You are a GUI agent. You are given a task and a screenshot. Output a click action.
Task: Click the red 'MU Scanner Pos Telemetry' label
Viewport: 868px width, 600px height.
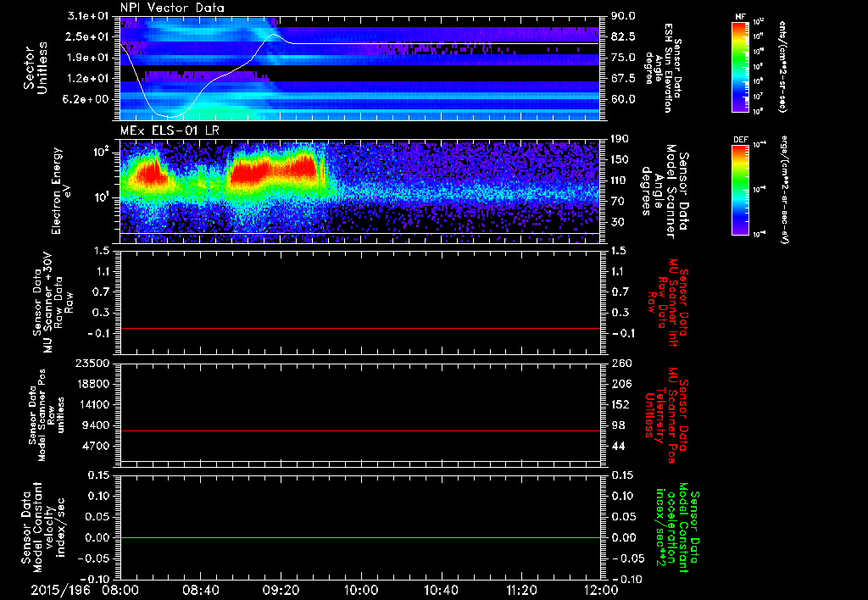point(667,415)
